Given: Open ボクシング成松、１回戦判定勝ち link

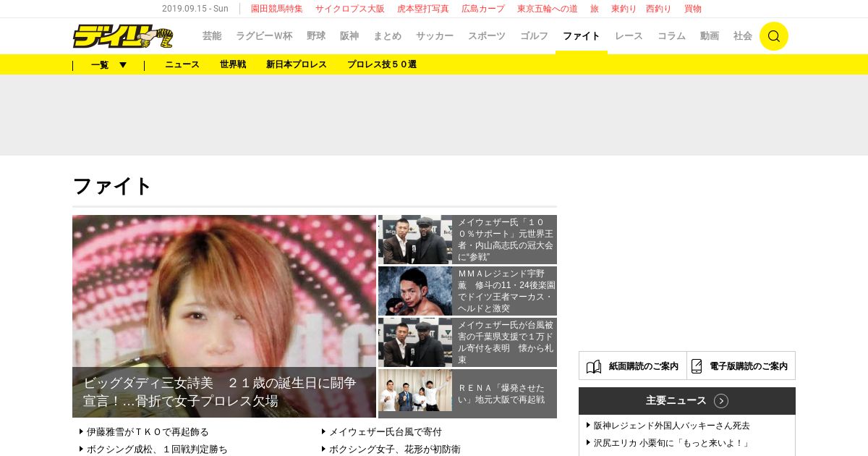Looking at the screenshot, I should [157, 449].
